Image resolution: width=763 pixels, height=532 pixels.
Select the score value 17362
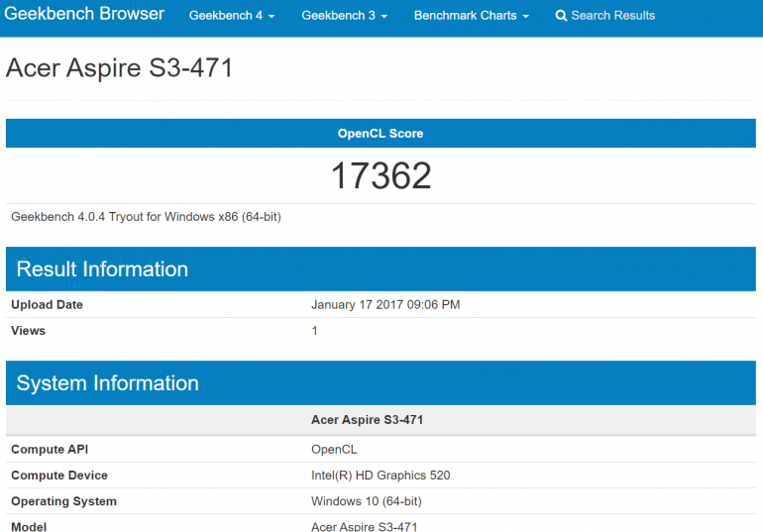tap(381, 175)
